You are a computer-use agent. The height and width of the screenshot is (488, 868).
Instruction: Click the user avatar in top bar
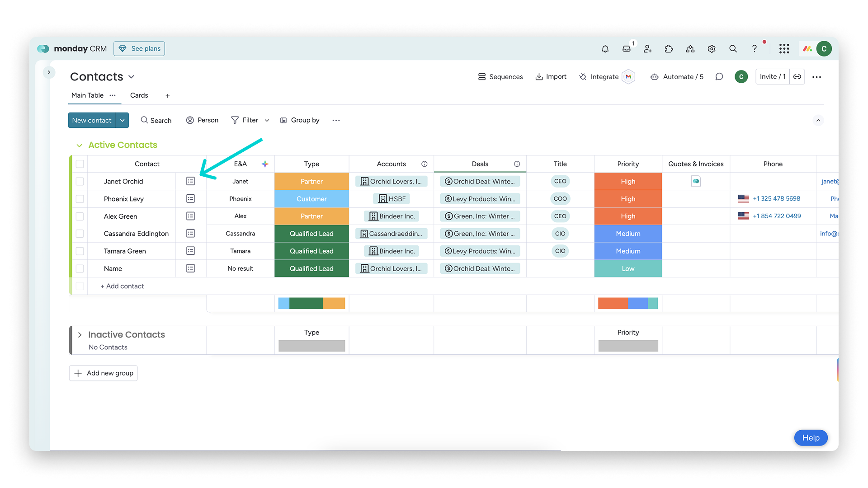click(x=824, y=49)
